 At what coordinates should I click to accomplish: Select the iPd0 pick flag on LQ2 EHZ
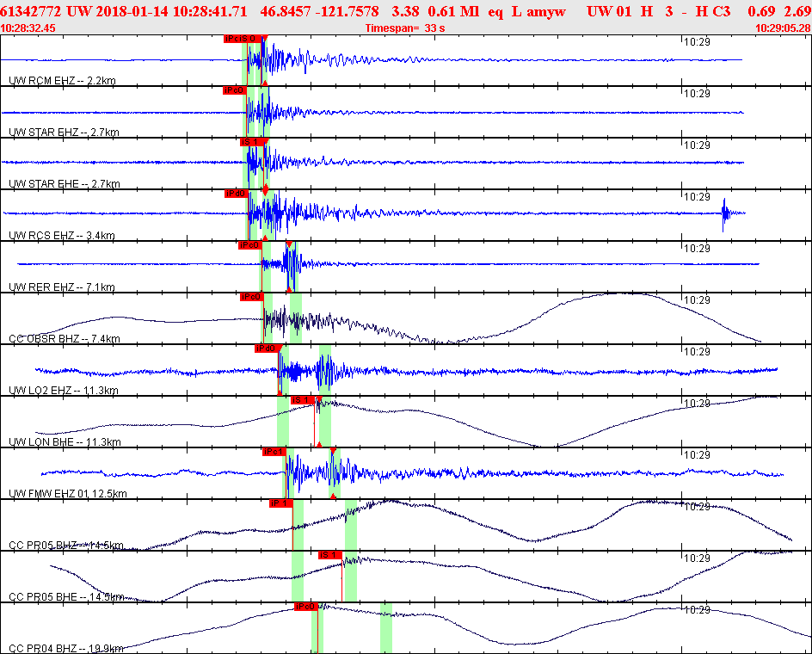tap(266, 348)
